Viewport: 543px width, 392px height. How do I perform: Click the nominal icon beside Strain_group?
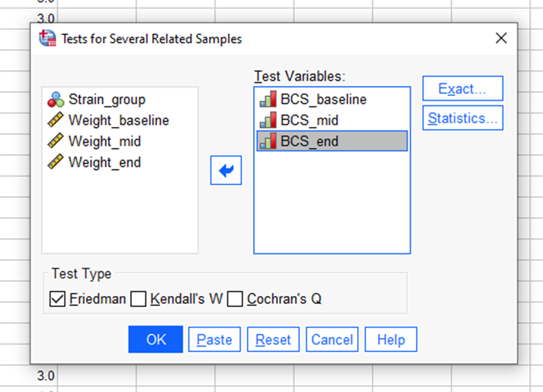click(60, 99)
